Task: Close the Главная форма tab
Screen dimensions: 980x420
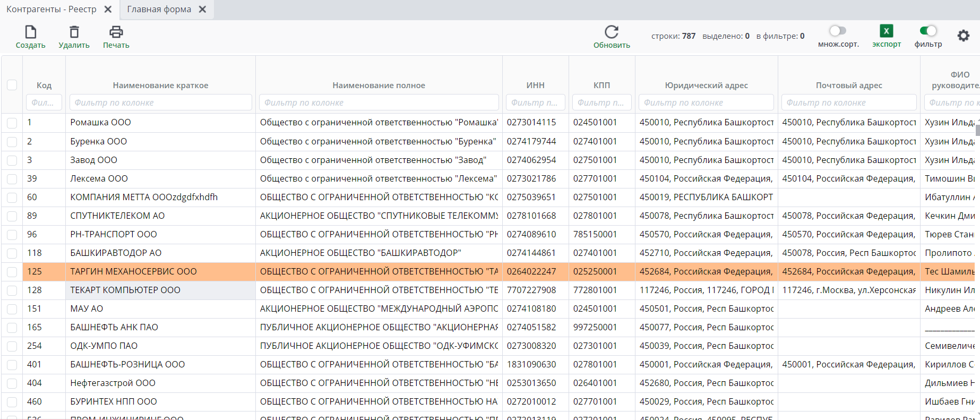Action: click(202, 10)
